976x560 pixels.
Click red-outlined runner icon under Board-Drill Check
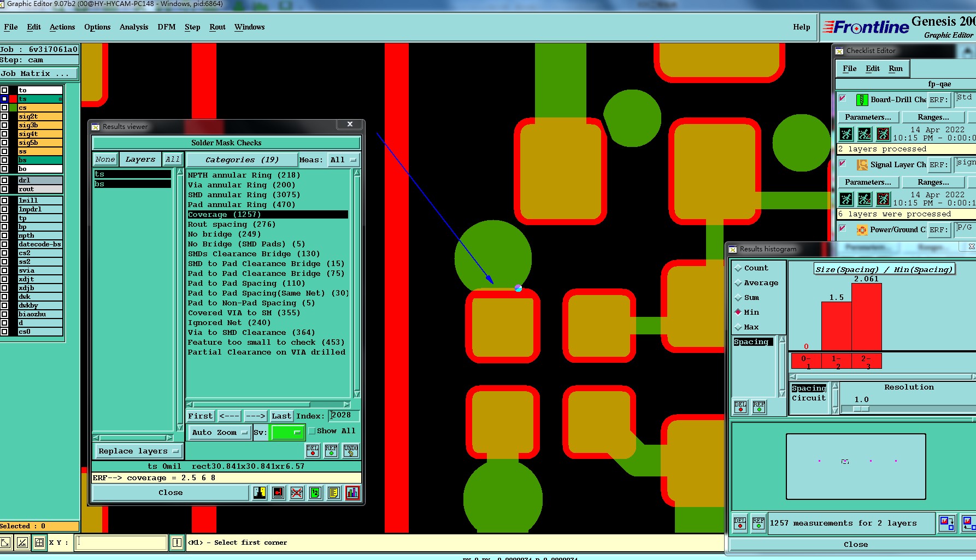pyautogui.click(x=883, y=134)
